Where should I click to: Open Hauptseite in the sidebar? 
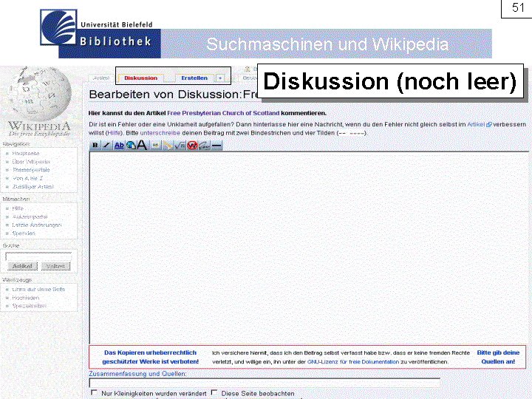[26, 154]
